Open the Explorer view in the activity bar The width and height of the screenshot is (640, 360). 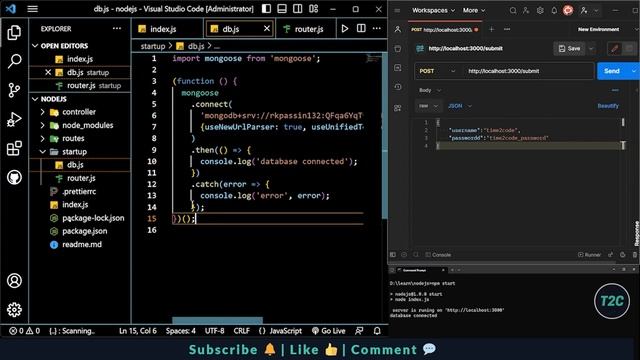14,33
